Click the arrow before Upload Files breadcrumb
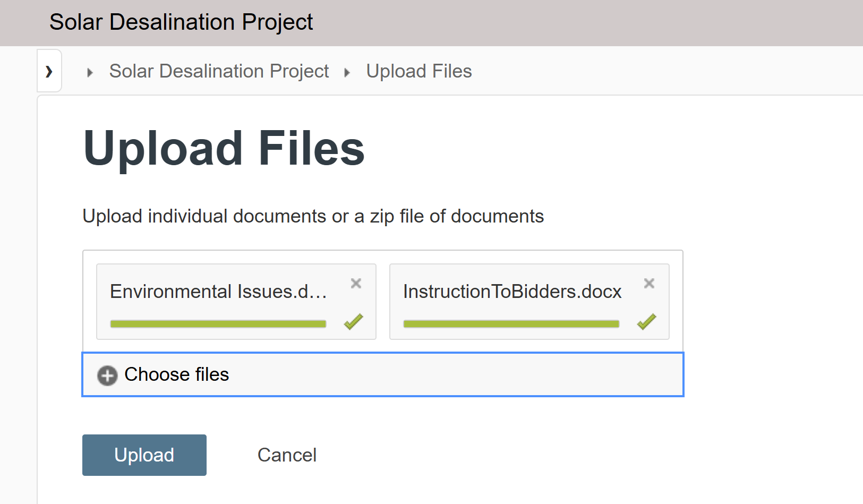863x504 pixels. click(347, 73)
